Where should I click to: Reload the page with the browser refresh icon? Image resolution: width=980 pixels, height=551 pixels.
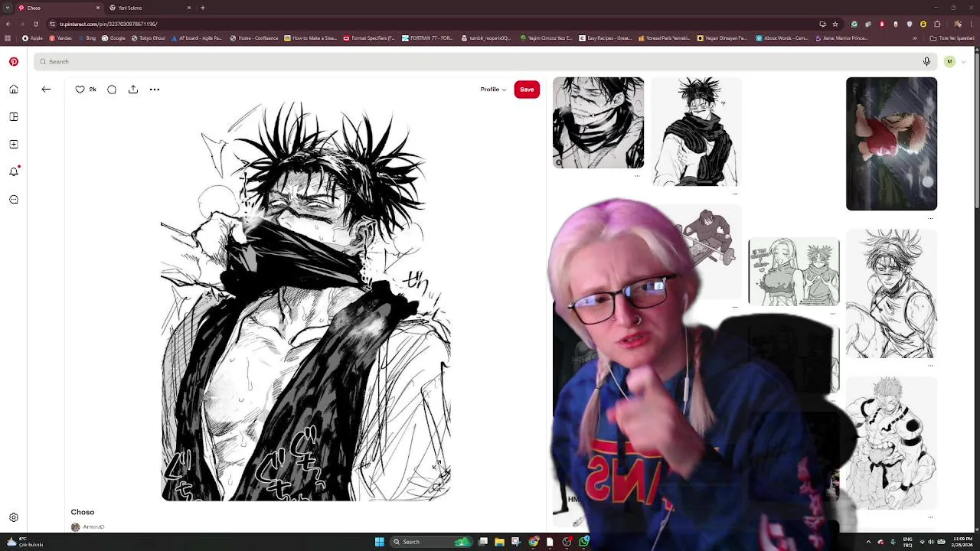click(35, 24)
